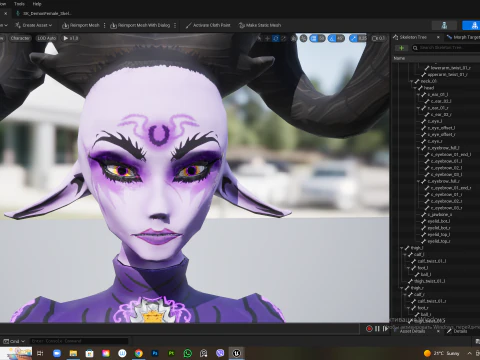480x360 pixels.
Task: Select the upperarm_twist_01_r bone
Action: click(447, 75)
